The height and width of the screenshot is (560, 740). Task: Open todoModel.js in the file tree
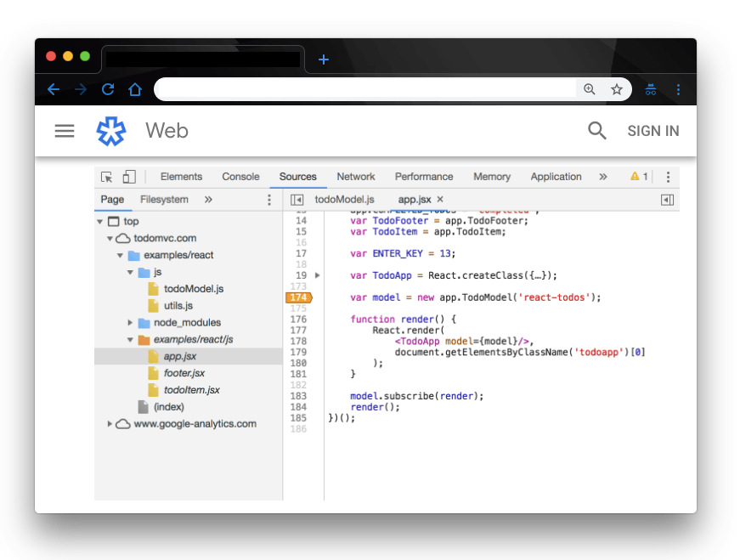194,289
